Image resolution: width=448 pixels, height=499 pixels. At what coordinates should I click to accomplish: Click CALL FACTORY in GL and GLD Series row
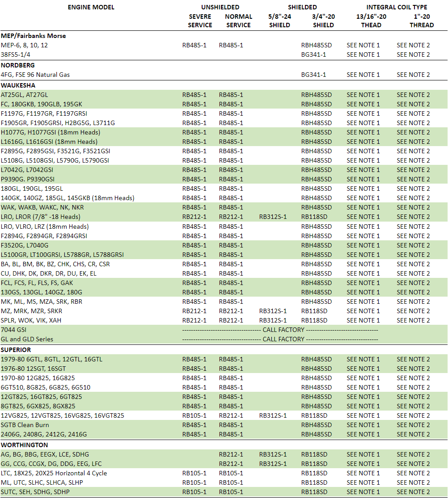click(283, 339)
